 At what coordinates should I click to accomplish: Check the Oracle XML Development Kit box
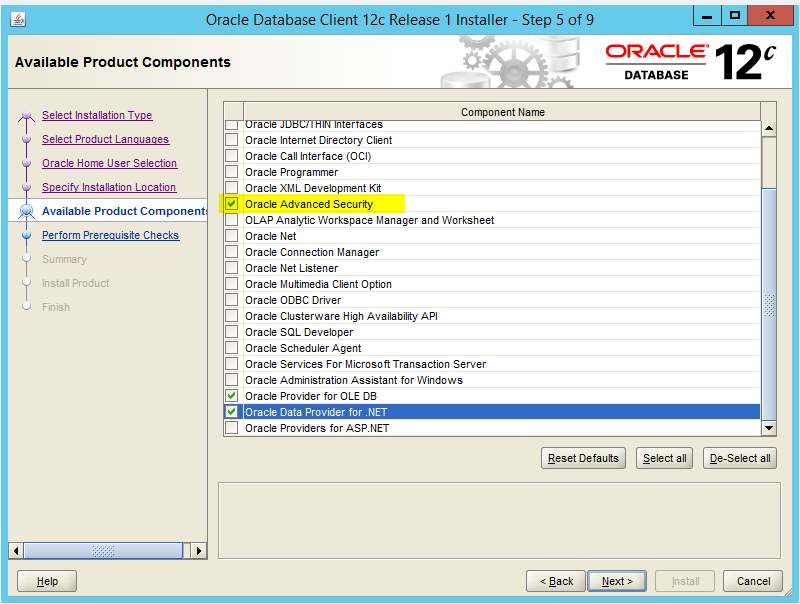pos(232,188)
